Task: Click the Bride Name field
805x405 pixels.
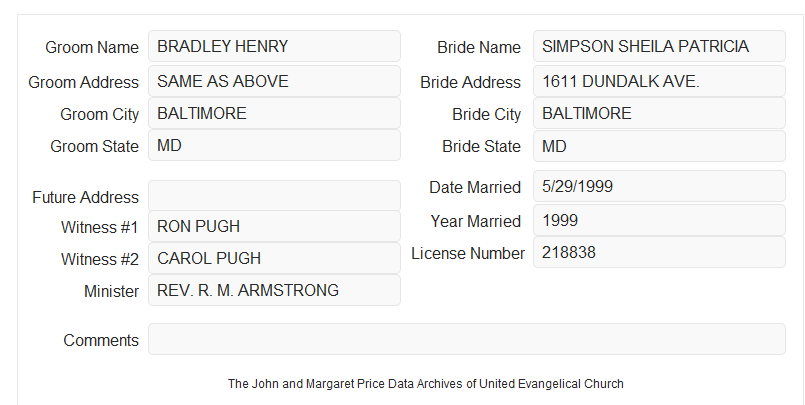Action: pos(659,46)
